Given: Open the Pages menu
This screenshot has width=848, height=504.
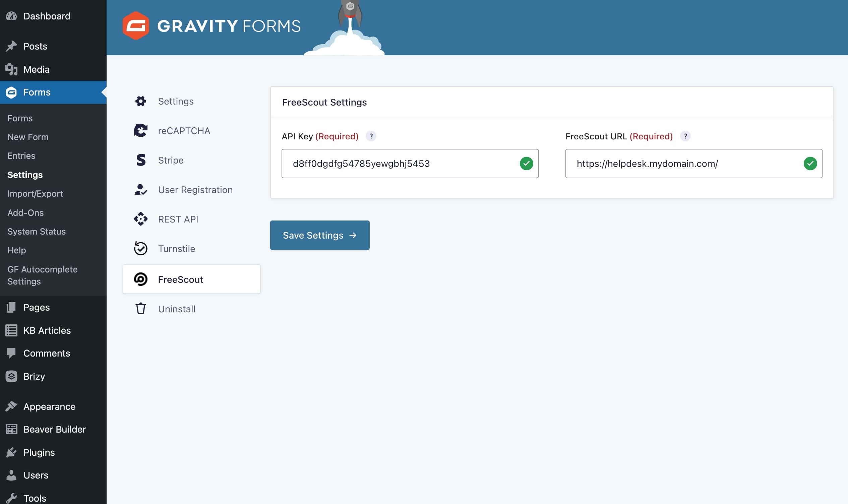Looking at the screenshot, I should point(53,307).
